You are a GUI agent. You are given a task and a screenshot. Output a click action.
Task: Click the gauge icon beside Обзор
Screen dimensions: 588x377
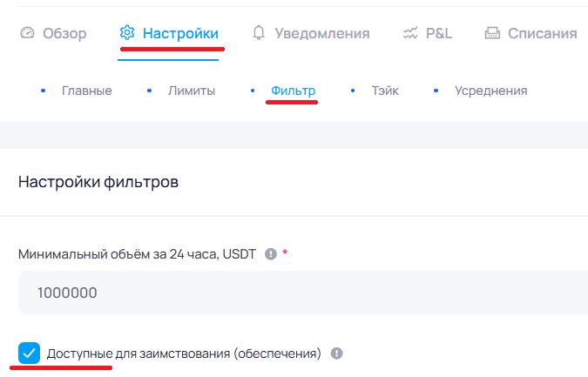[27, 33]
